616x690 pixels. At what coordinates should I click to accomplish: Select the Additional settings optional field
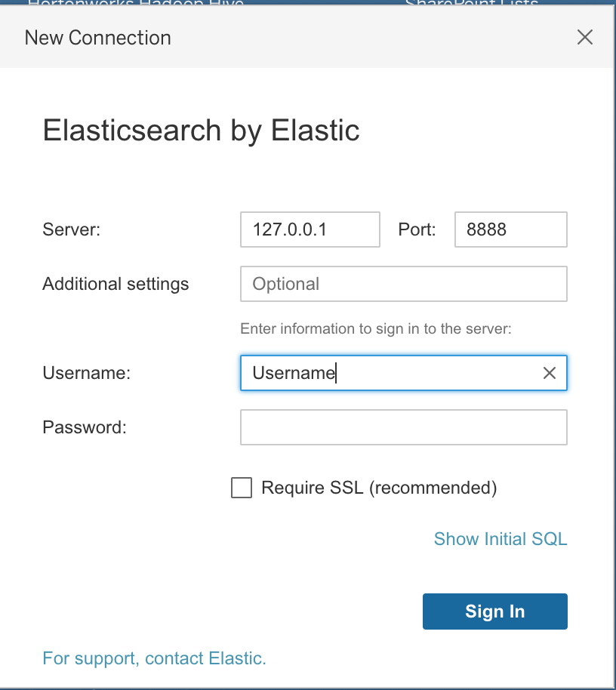tap(403, 284)
